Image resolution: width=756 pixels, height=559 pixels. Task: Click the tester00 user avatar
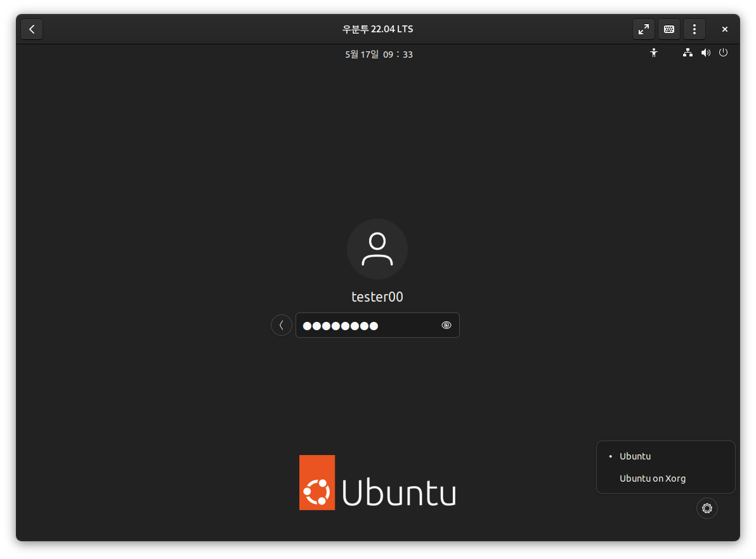point(377,249)
